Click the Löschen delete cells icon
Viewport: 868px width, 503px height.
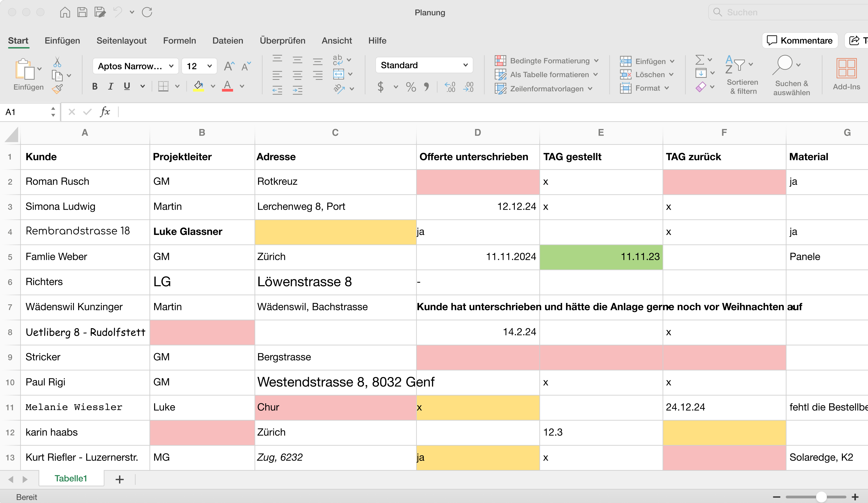pyautogui.click(x=647, y=74)
